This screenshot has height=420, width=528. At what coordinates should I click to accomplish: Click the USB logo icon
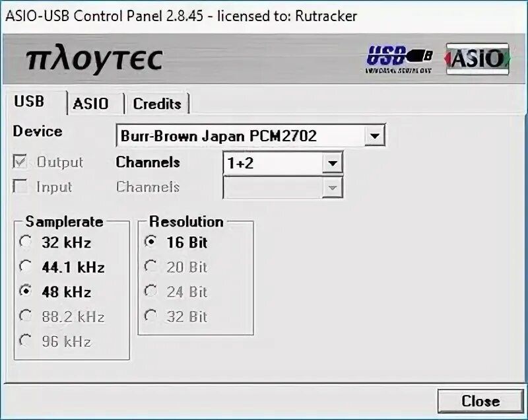coord(399,59)
